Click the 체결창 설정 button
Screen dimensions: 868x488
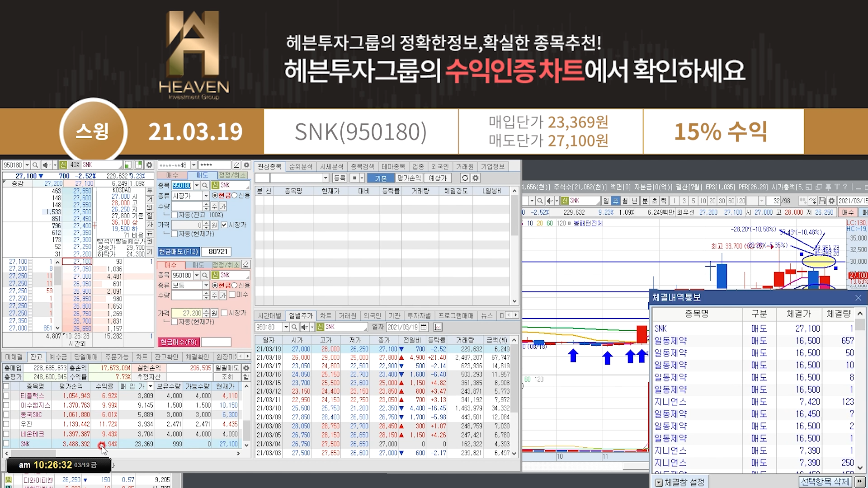[x=681, y=482]
